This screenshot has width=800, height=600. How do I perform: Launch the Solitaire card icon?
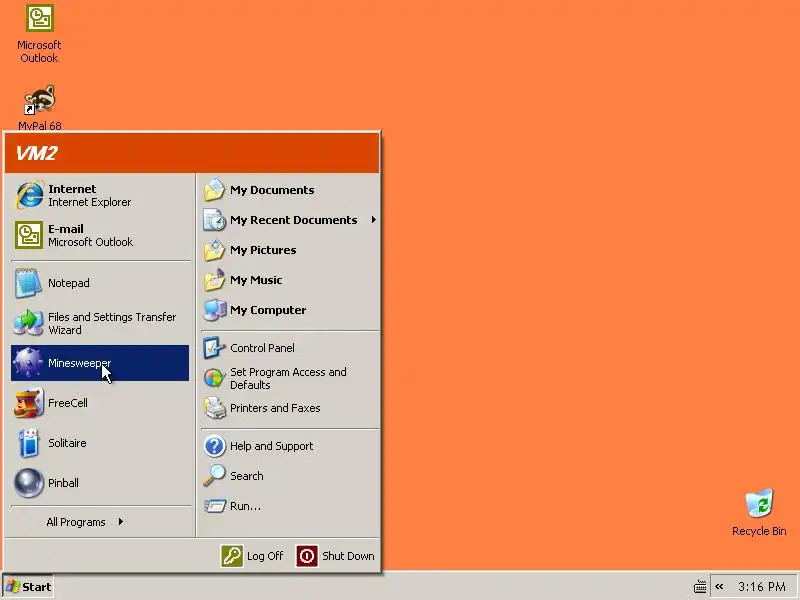(29, 443)
